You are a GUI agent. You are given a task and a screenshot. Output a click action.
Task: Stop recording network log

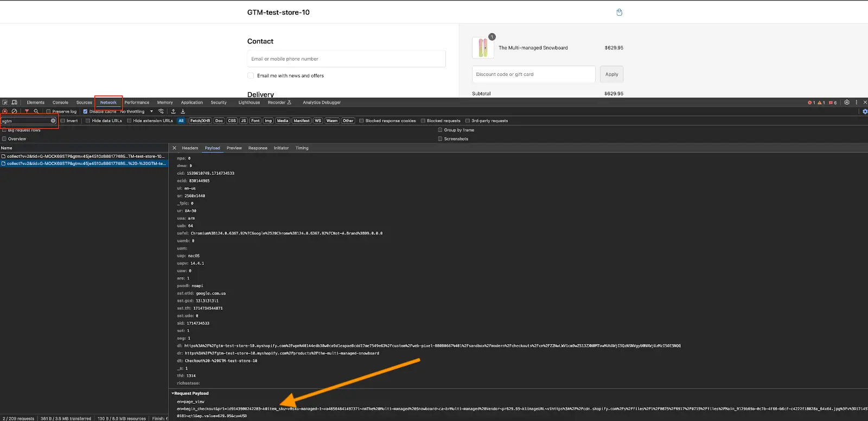point(5,111)
